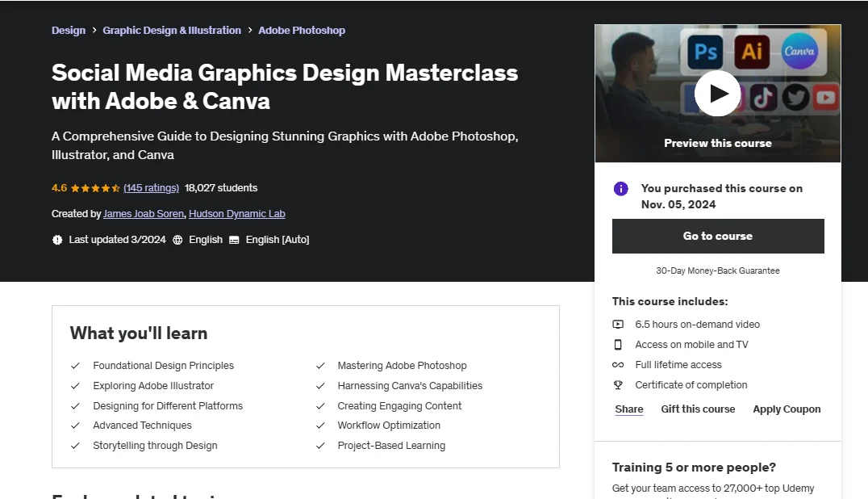Click the 30-Day Money-Back Guarantee text
The width and height of the screenshot is (868, 499).
click(x=717, y=270)
